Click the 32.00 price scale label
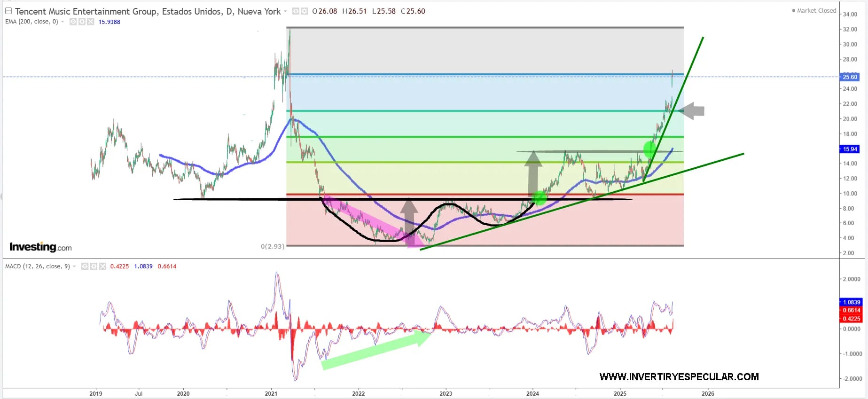Image resolution: width=868 pixels, height=399 pixels. point(850,29)
